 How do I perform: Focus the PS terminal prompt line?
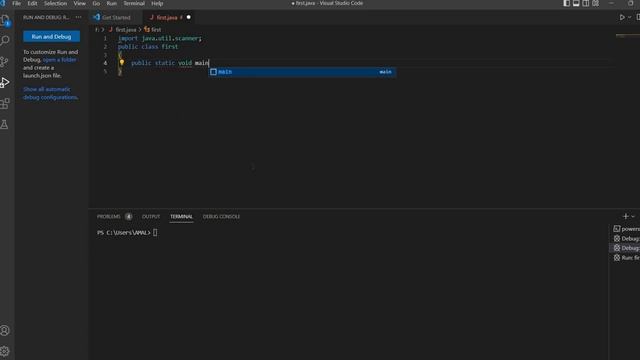(127, 233)
